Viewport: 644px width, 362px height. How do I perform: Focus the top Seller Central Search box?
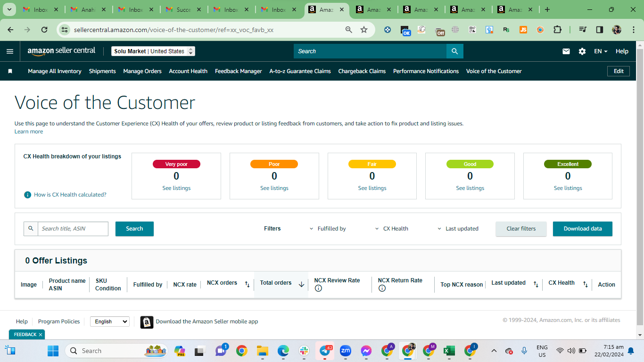[370, 51]
